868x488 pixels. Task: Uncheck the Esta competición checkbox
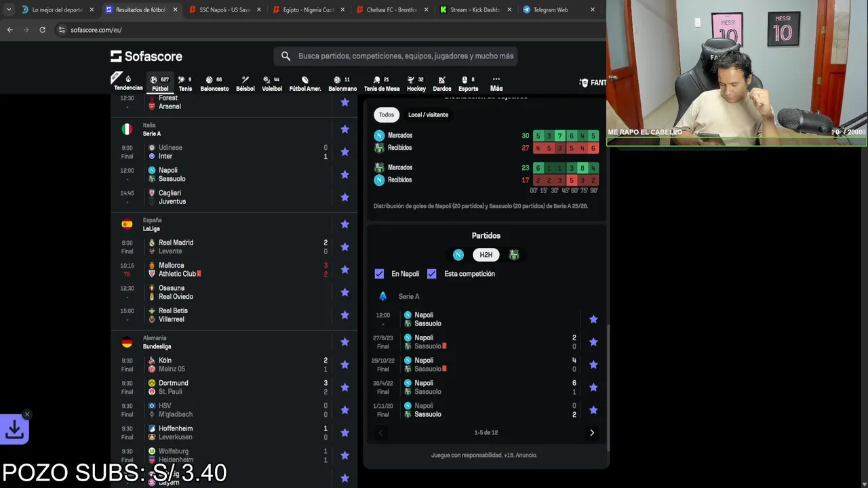[x=431, y=274]
